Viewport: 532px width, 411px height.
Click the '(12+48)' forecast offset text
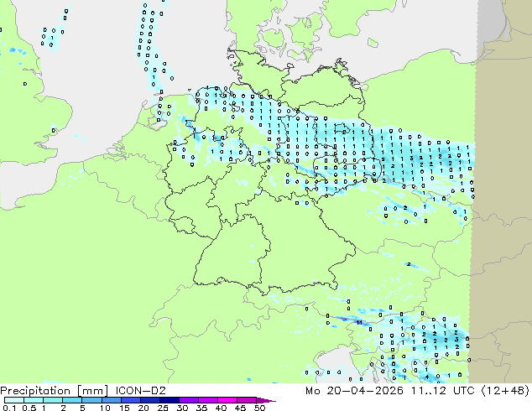[x=505, y=391]
